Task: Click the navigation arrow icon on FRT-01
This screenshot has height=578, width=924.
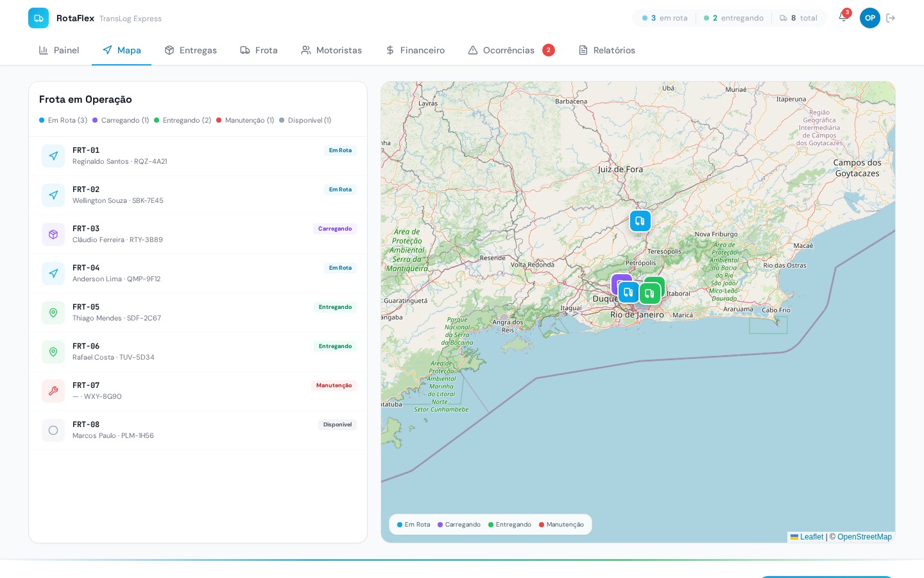Action: 53,156
